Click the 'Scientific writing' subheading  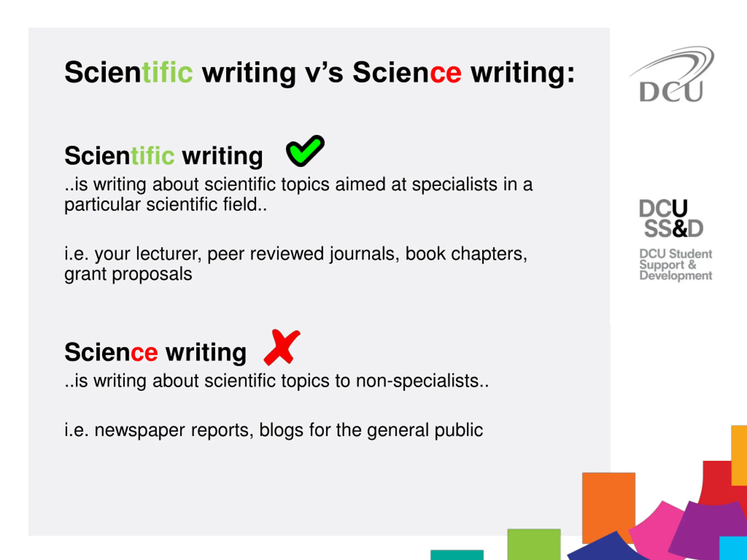163,156
